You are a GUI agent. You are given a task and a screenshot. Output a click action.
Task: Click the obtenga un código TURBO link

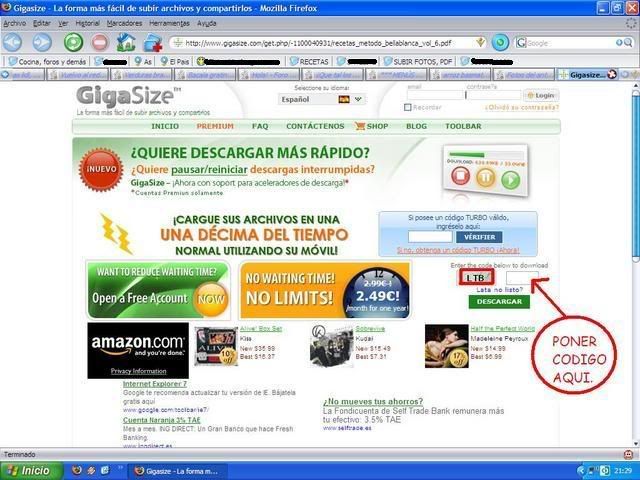coord(458,250)
